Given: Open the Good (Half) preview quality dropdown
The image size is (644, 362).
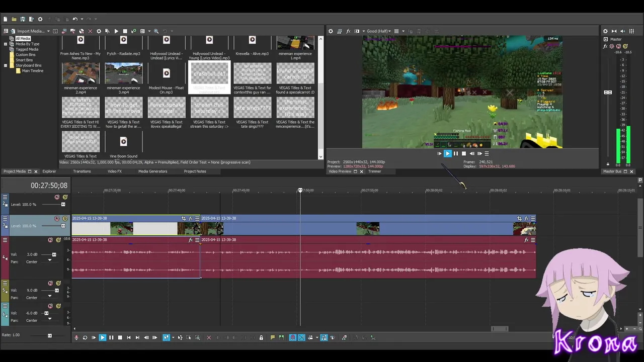Looking at the screenshot, I should click(x=379, y=31).
